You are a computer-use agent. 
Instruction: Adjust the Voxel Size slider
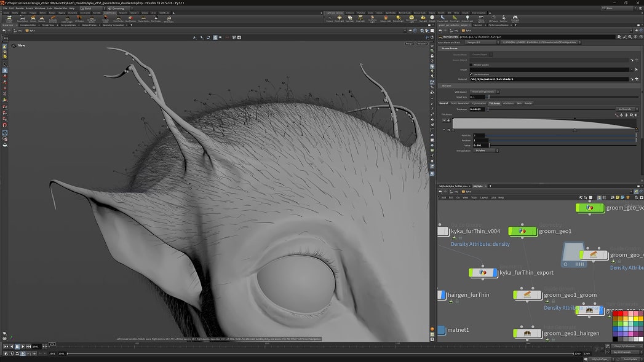563,97
